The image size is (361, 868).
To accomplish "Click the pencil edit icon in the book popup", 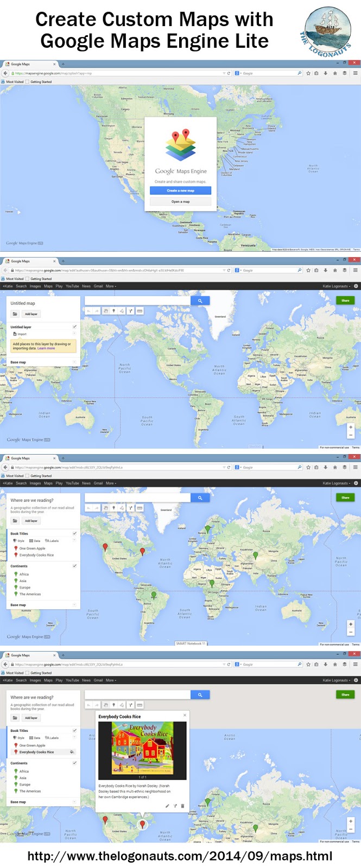I will [167, 806].
